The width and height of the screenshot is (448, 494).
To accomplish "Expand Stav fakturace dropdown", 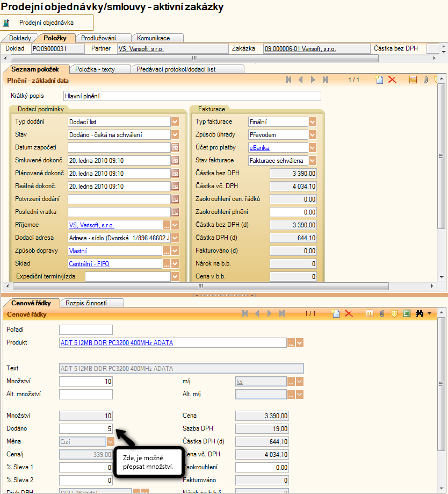I will tap(313, 161).
